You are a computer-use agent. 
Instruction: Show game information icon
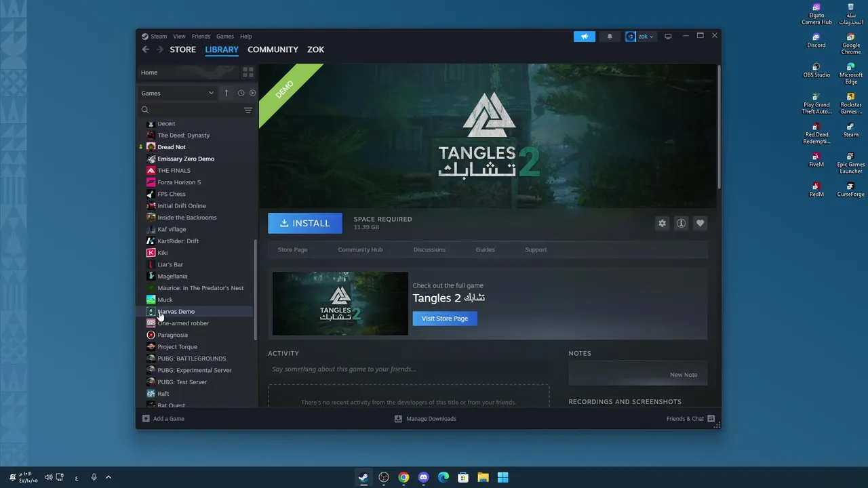coord(681,223)
